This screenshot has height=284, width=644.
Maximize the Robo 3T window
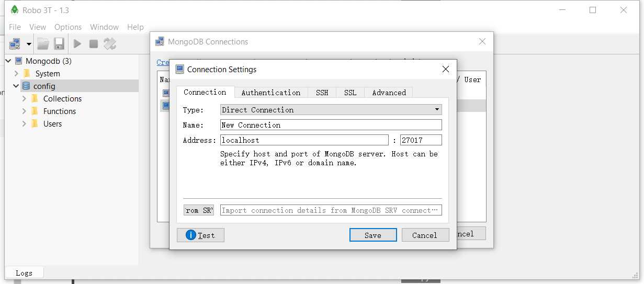(x=593, y=10)
